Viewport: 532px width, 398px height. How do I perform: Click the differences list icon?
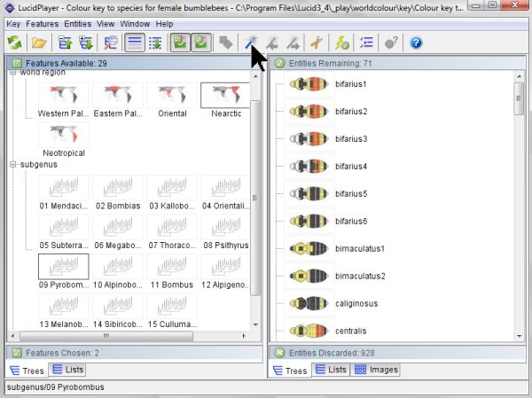click(x=366, y=43)
